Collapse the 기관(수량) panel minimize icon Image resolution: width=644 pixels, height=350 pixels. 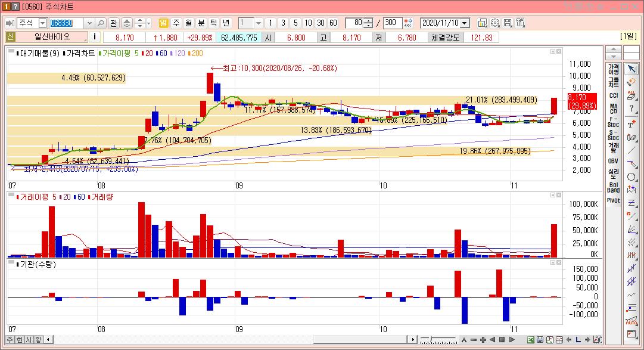click(553, 262)
